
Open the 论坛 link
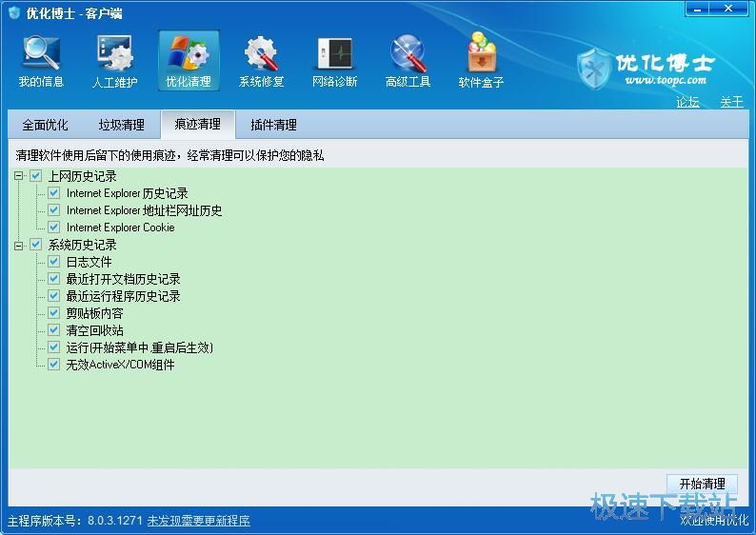pyautogui.click(x=687, y=101)
